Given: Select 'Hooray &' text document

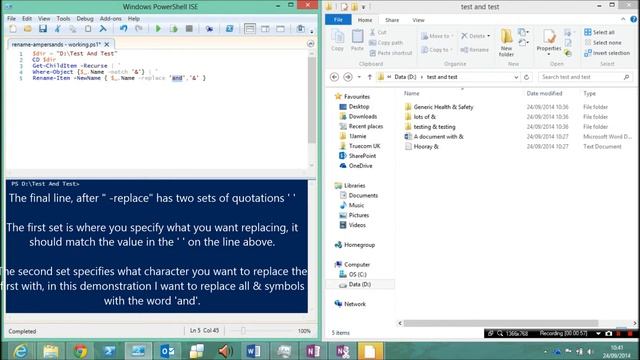Looking at the screenshot, I should [x=426, y=147].
